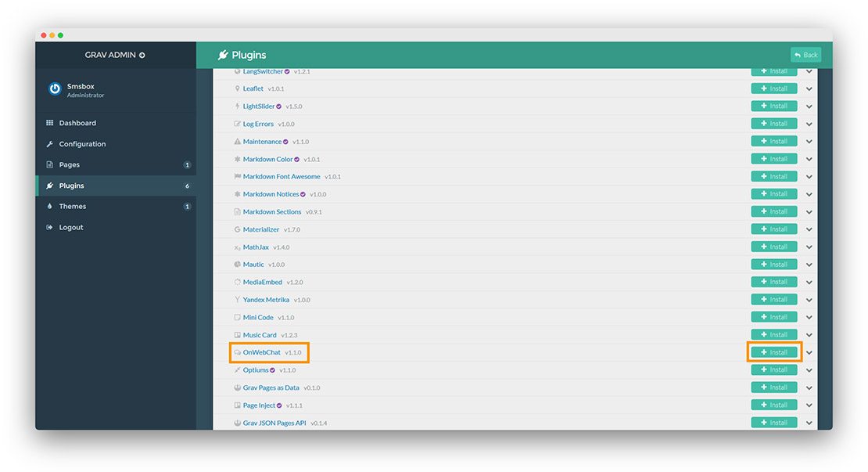The image size is (868, 472).
Task: Expand the LangSwitcher plugin details
Action: (x=809, y=70)
